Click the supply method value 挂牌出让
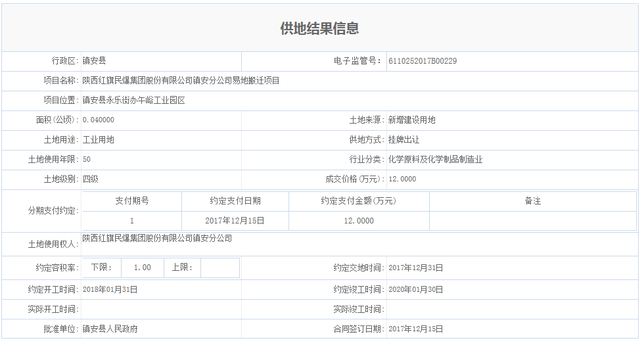Image resolution: width=644 pixels, height=355 pixels. 403,139
